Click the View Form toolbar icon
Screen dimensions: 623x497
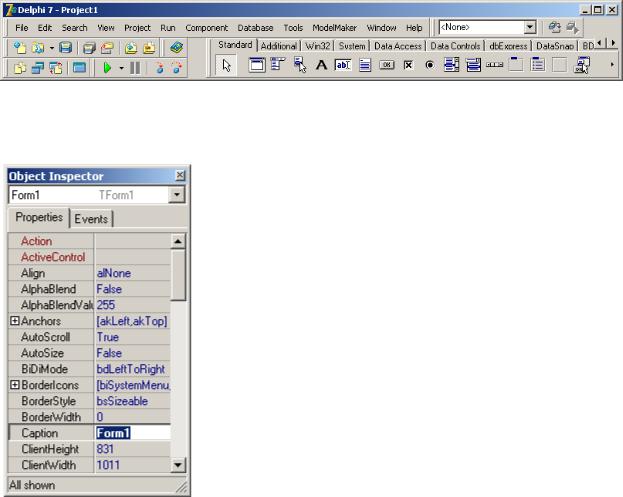[x=38, y=68]
